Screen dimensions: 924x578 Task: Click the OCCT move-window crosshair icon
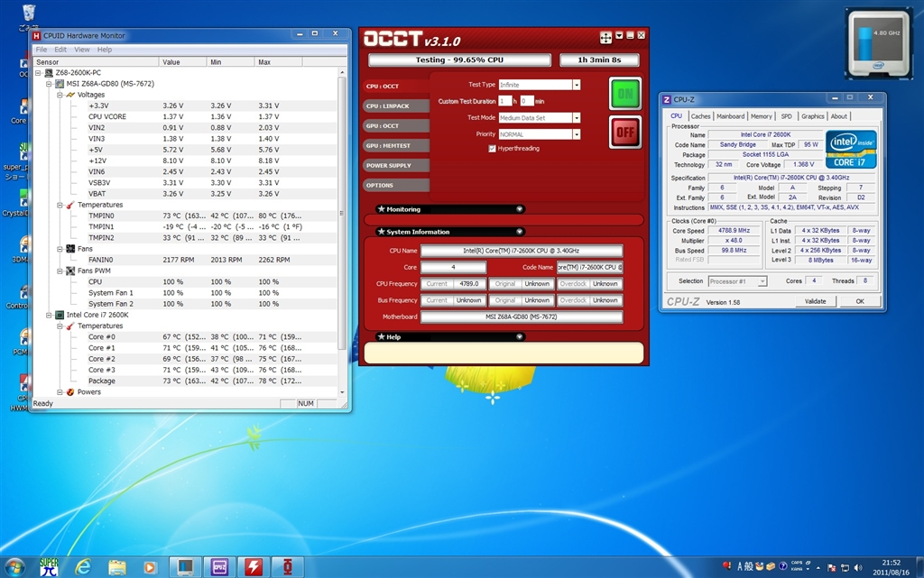pyautogui.click(x=605, y=37)
